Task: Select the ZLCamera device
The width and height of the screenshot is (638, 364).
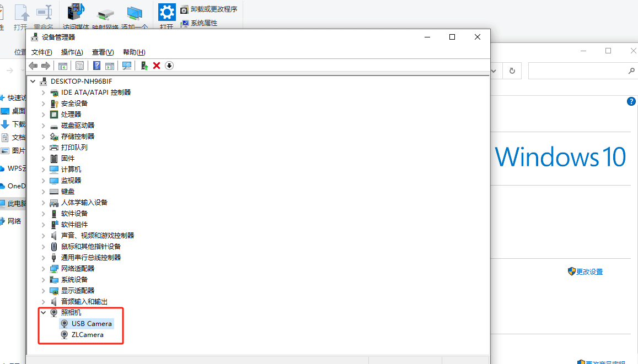Action: pos(87,334)
